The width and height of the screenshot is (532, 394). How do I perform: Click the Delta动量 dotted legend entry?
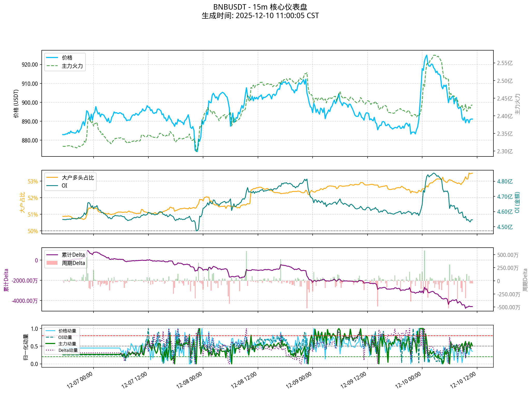68,350
